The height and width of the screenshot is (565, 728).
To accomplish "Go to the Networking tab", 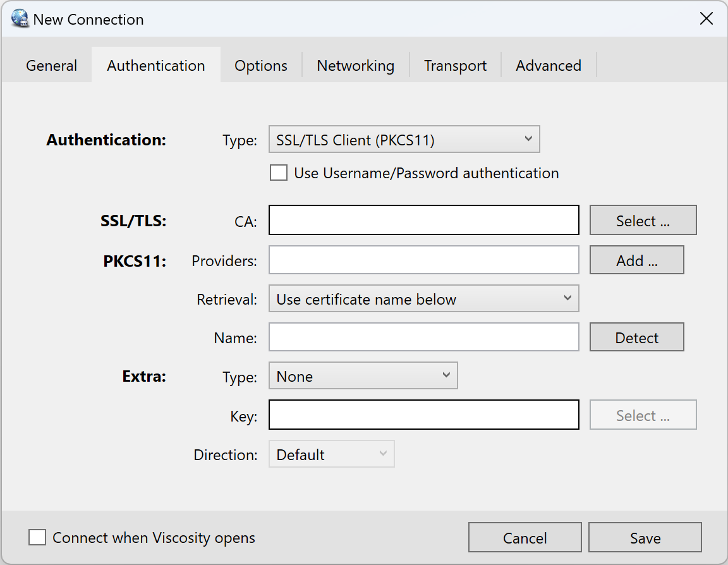I will [355, 66].
